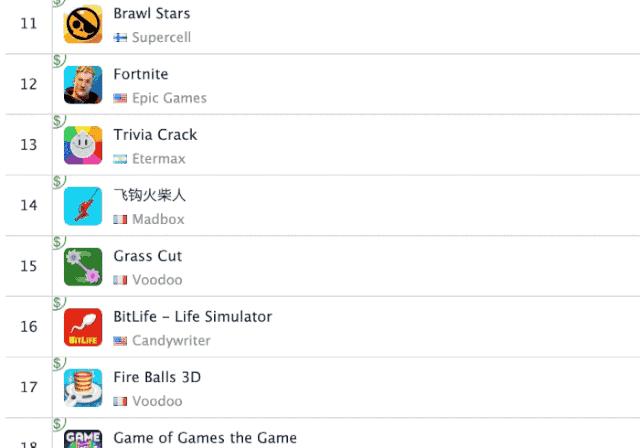Viewport: 640px width, 448px height.
Task: Click the 飞钩火柴人 app icon
Action: point(83,206)
